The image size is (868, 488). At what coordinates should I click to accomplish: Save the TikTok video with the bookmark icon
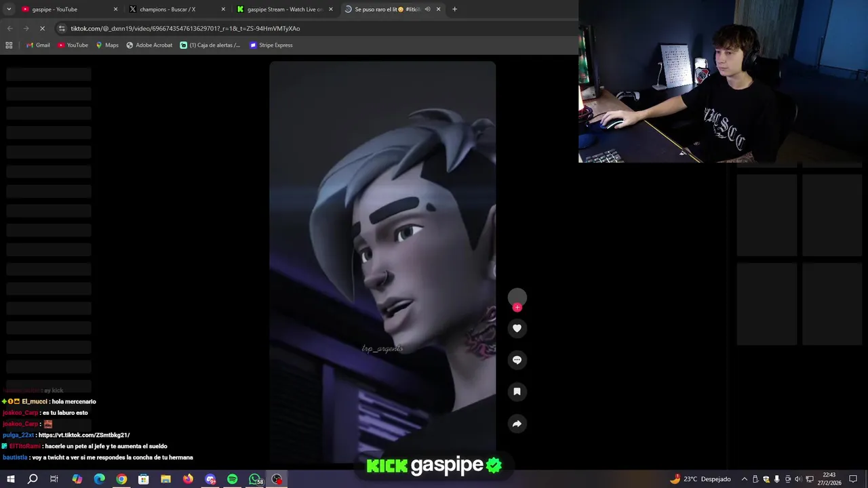[517, 392]
